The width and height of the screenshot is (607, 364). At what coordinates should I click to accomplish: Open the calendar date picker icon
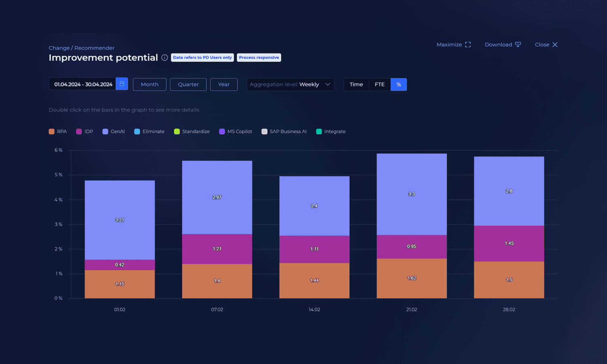[x=122, y=84]
